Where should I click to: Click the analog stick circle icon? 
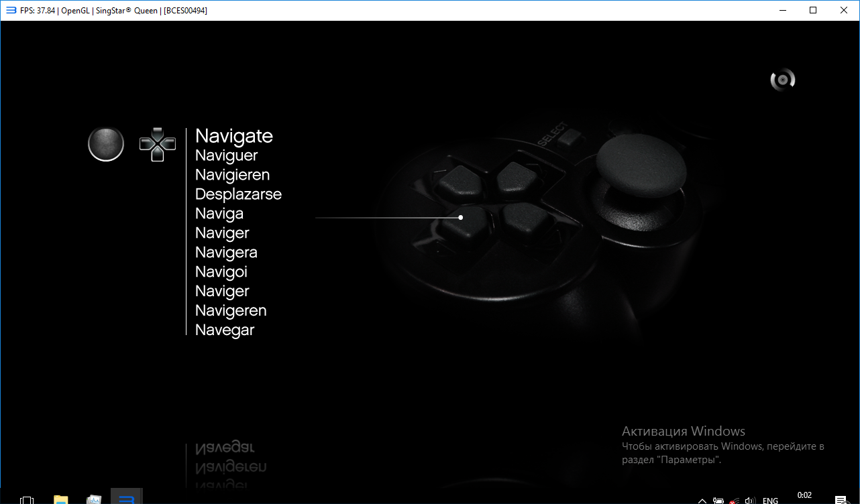coord(106,144)
